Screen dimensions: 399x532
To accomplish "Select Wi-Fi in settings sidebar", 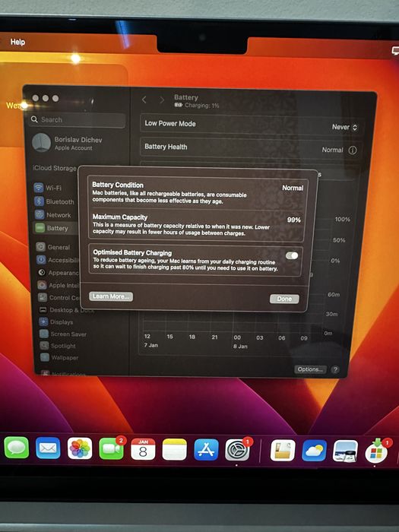I will tap(53, 188).
